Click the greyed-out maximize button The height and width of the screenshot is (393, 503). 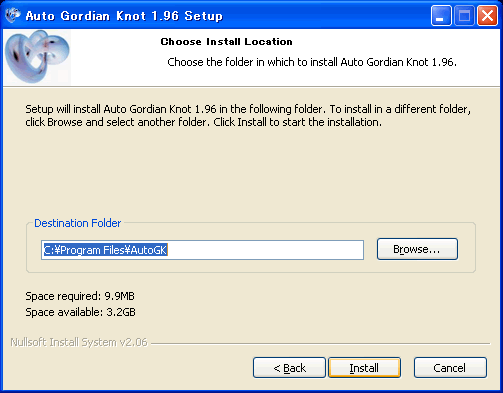coord(464,16)
